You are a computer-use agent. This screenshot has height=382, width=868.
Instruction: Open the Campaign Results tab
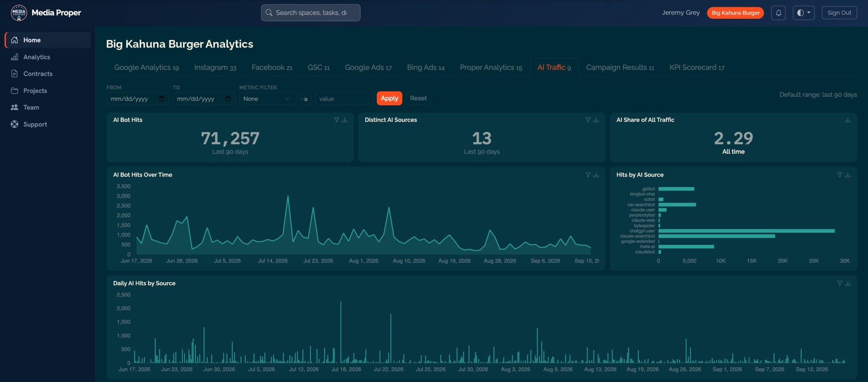[620, 67]
